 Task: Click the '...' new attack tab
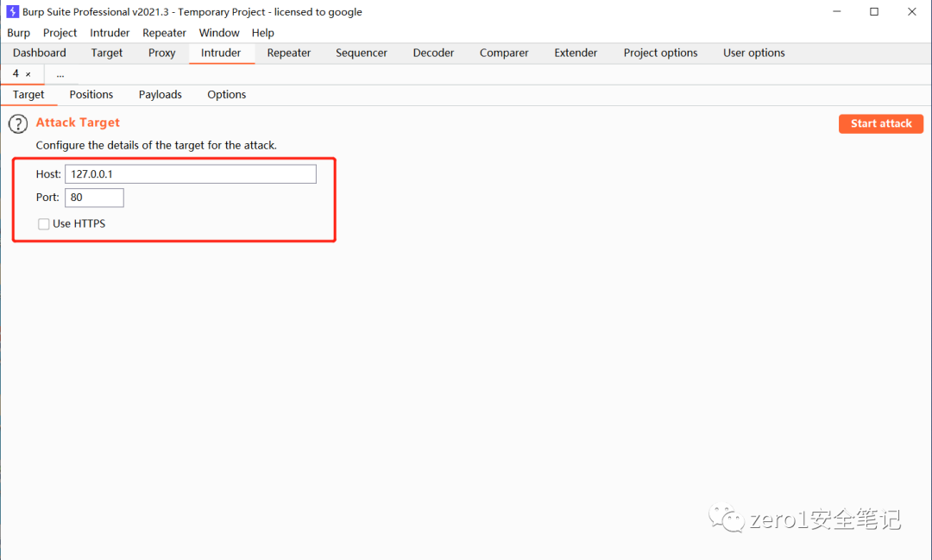(60, 74)
